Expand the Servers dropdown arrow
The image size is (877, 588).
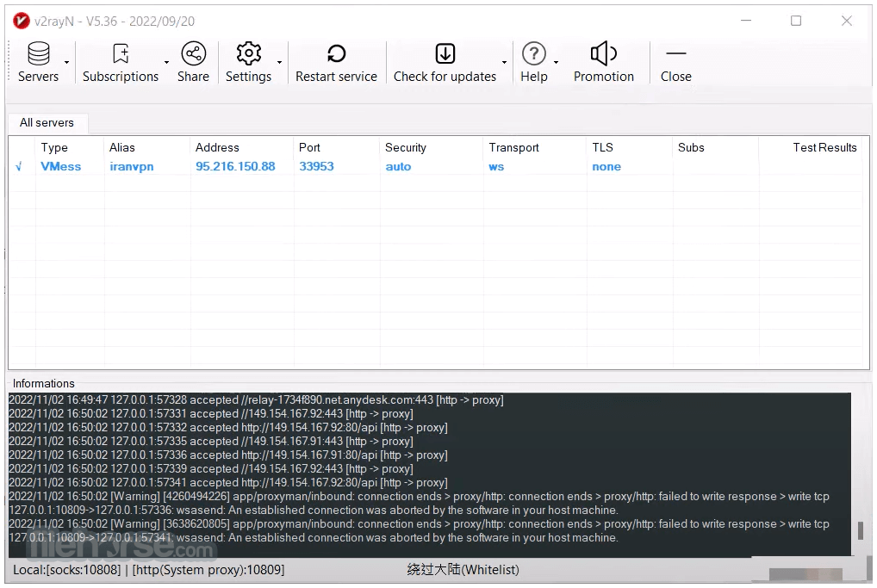[66, 63]
